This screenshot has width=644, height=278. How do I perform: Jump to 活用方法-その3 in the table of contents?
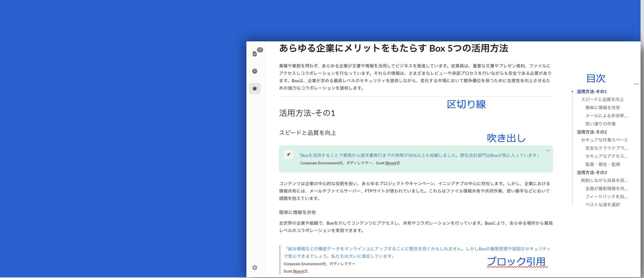[x=592, y=172]
